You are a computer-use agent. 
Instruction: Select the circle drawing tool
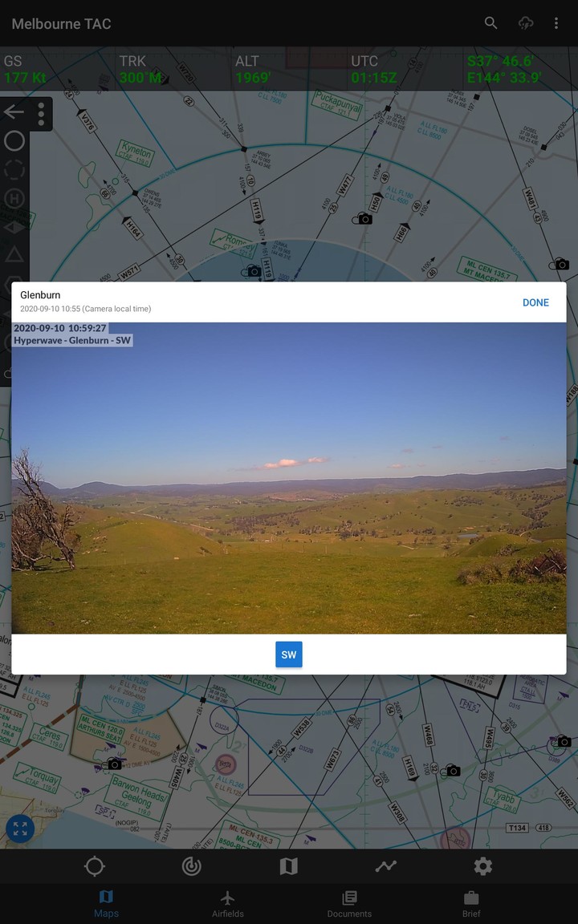pyautogui.click(x=14, y=141)
